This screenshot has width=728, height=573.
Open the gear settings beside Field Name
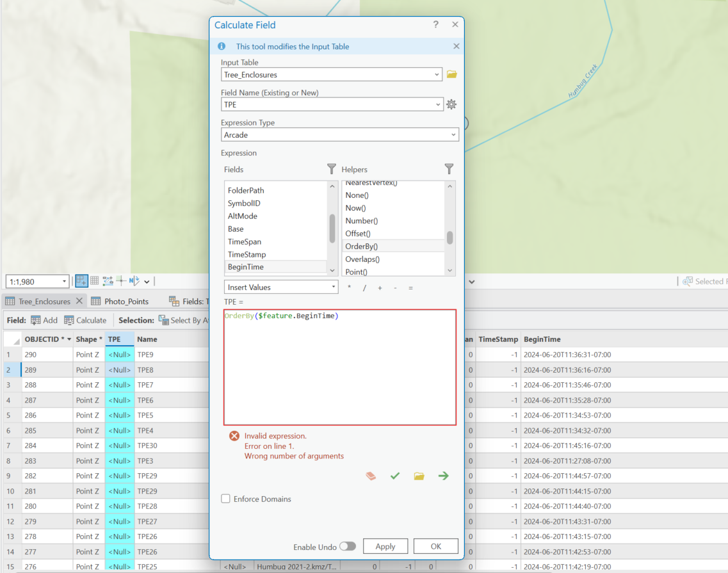tap(451, 104)
